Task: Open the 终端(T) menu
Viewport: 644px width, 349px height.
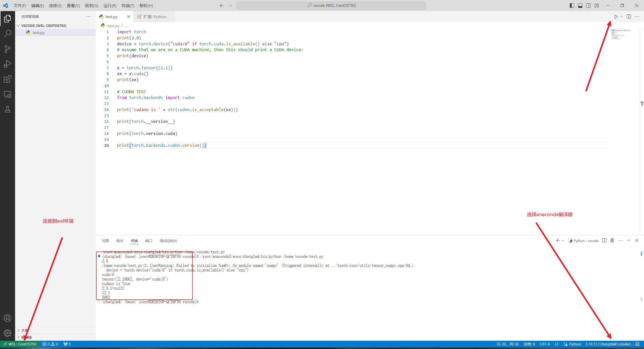Action: pos(128,6)
